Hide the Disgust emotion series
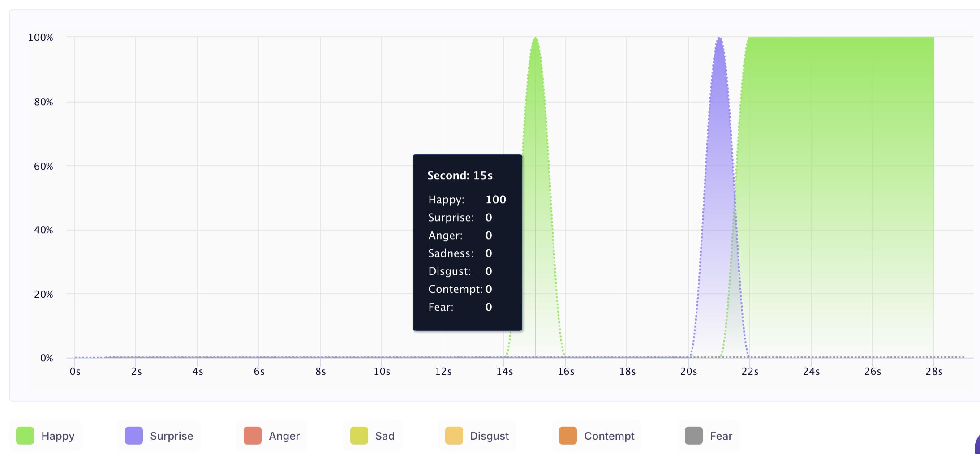Image resolution: width=980 pixels, height=454 pixels. (x=477, y=436)
